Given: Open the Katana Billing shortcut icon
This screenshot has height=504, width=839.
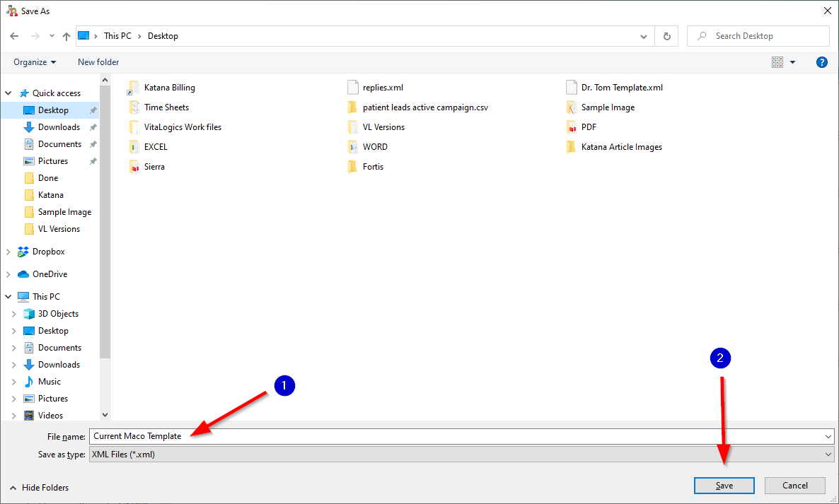Looking at the screenshot, I should tap(134, 88).
